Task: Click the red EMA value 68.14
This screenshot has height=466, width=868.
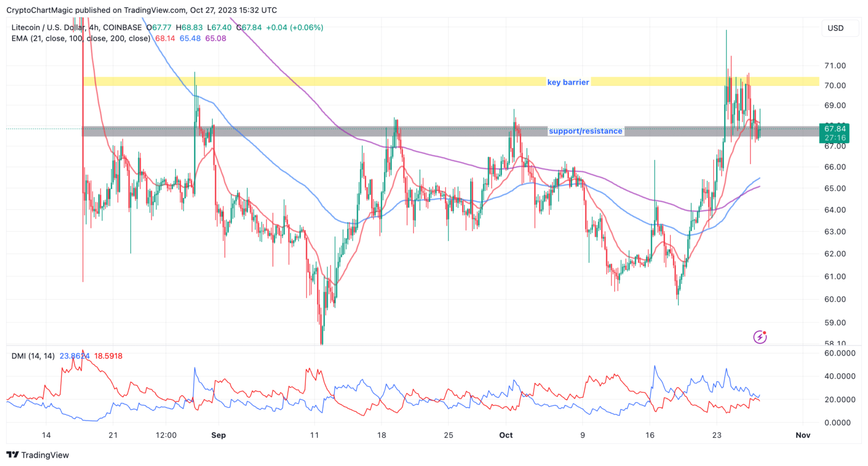Action: 165,38
